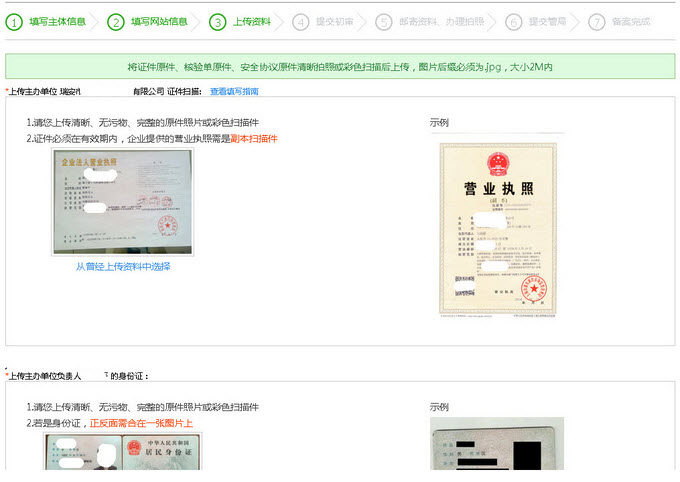
Task: Click the greyed step 4 circle icon
Action: point(301,21)
